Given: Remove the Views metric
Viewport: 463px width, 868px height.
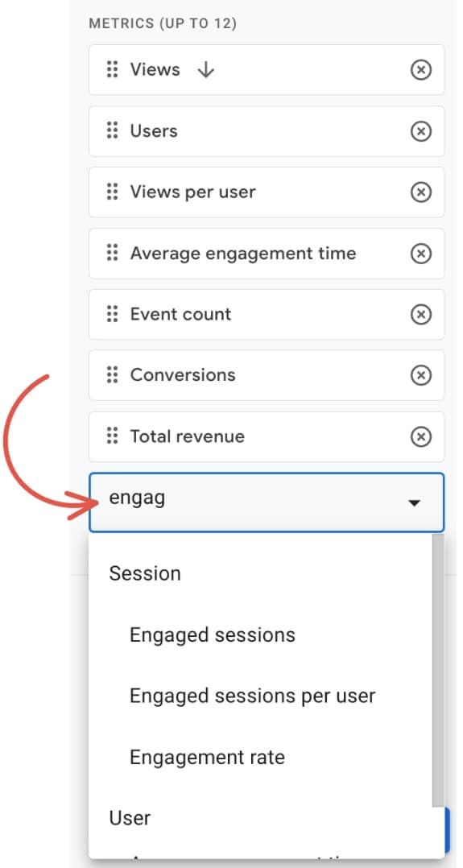Looking at the screenshot, I should click(421, 70).
